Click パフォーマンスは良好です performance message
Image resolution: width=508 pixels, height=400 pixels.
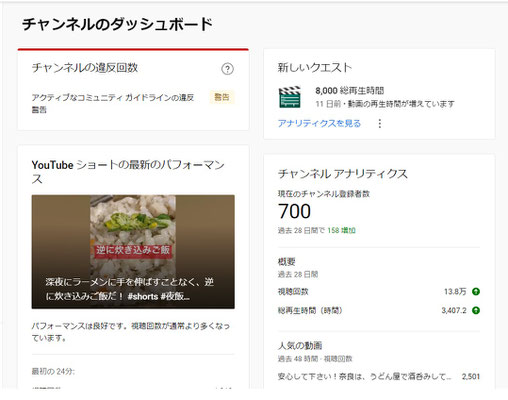point(131,332)
